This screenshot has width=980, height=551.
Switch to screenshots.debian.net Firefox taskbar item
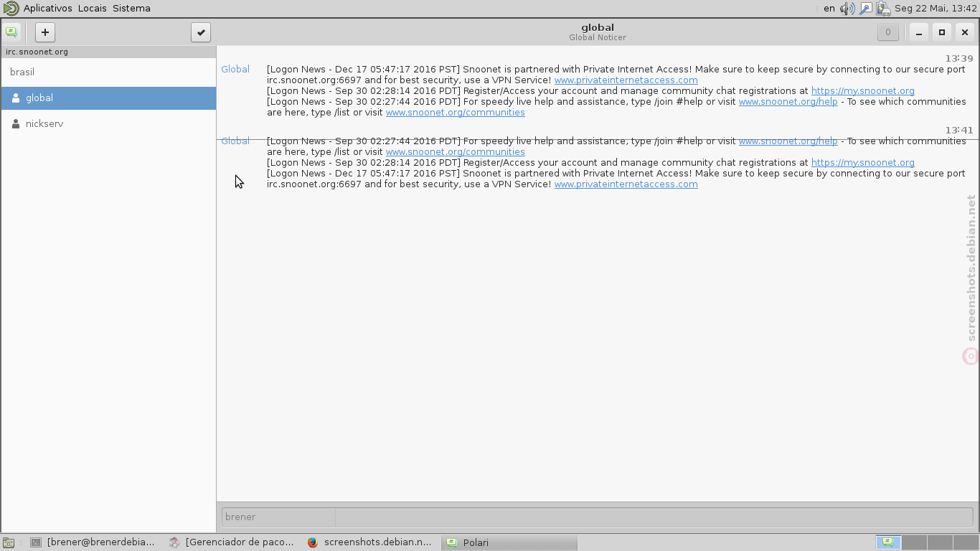tap(369, 542)
